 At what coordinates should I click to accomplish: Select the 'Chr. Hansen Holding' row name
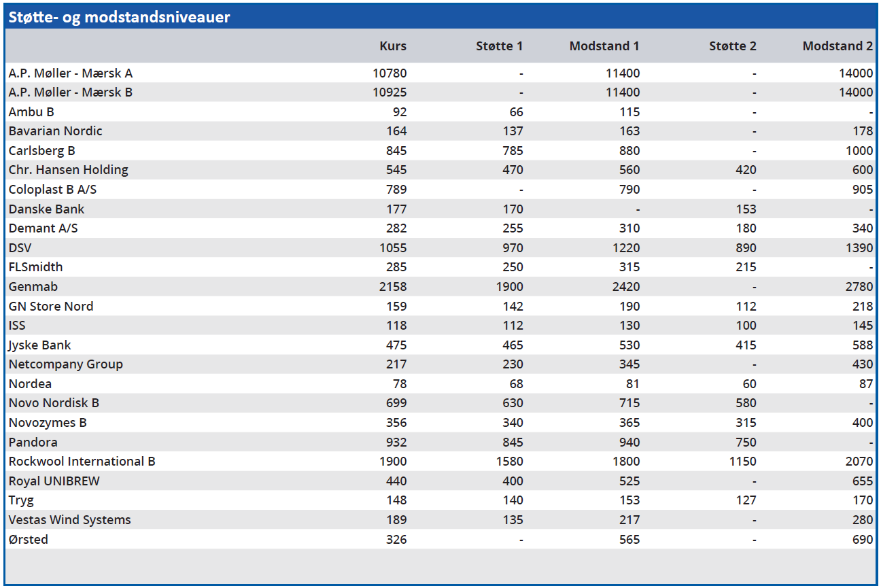[x=69, y=170]
